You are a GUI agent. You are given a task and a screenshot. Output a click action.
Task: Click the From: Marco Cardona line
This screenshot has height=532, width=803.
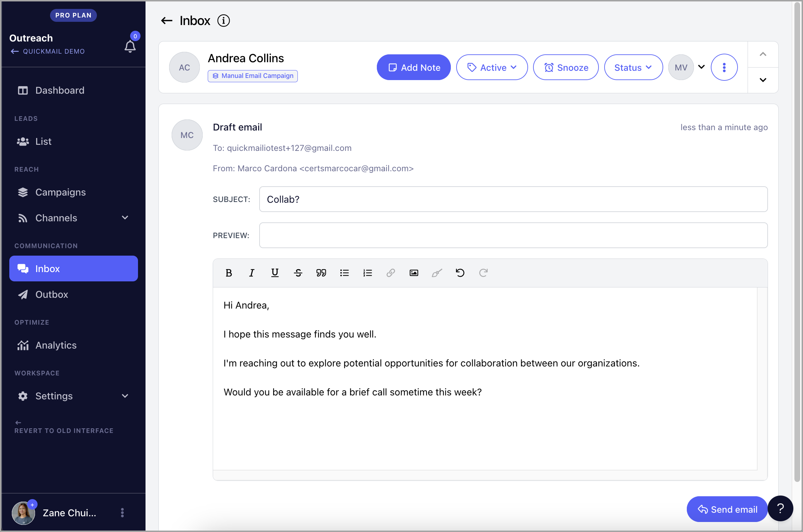click(x=313, y=168)
